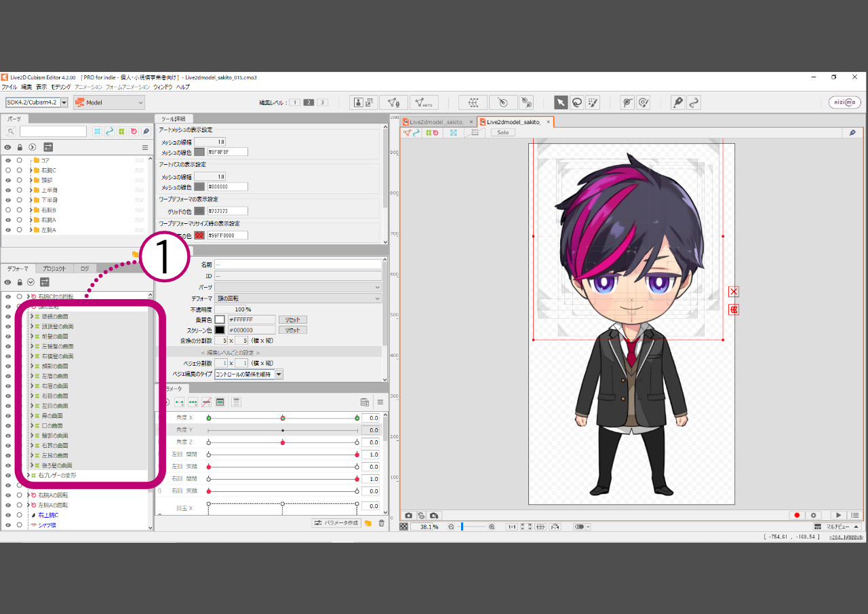Open canvas settings gear icon
868x614 pixels.
[813, 516]
